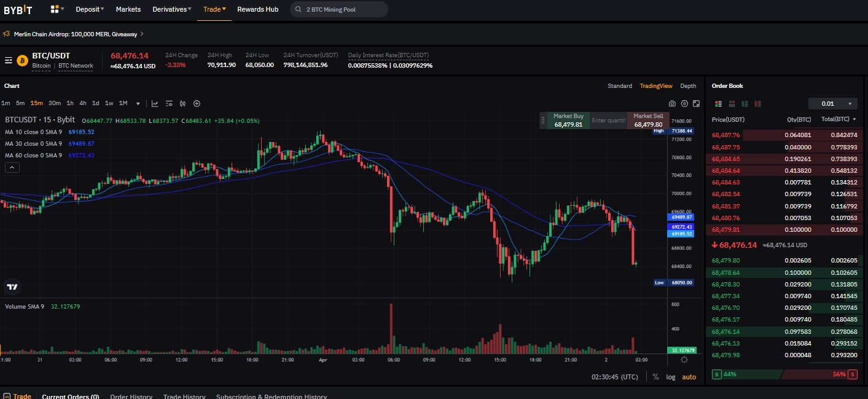Expand chart to fullscreen
Image resolution: width=868 pixels, height=399 pixels.
coord(696,103)
